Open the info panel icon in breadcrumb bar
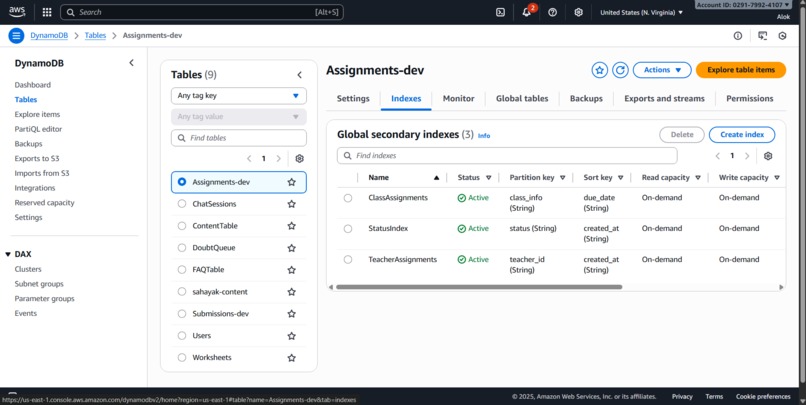The height and width of the screenshot is (405, 806). [x=738, y=35]
